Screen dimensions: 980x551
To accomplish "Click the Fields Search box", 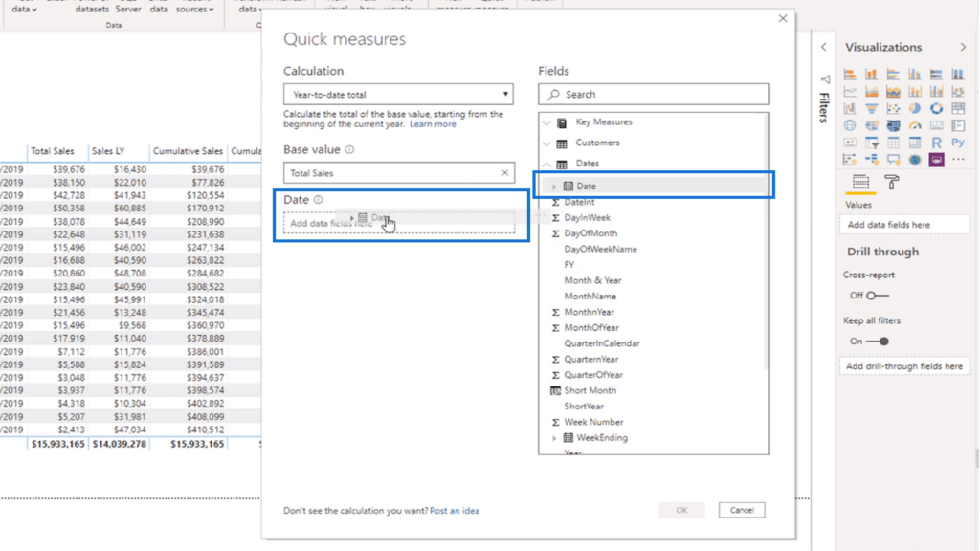I will [x=654, y=95].
